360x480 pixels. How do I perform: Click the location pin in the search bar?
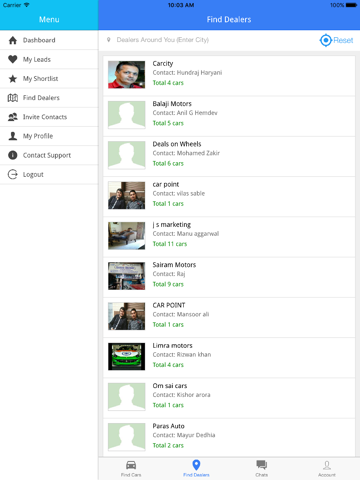(108, 40)
